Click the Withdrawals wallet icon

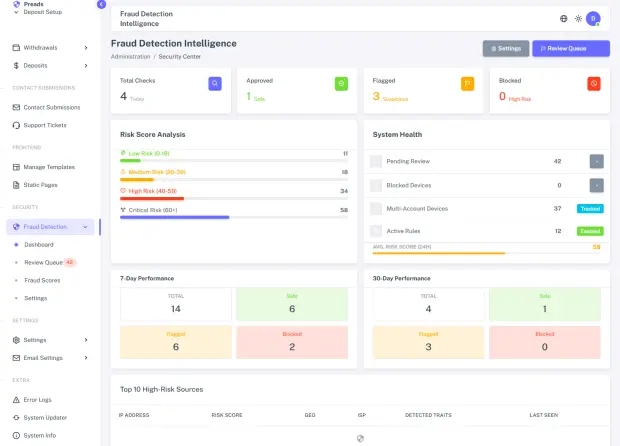pyautogui.click(x=16, y=47)
